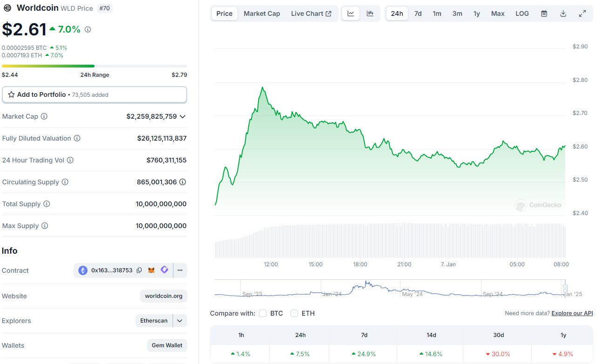Image resolution: width=596 pixels, height=364 pixels.
Task: Click Add to Portfolio button
Action: (95, 94)
